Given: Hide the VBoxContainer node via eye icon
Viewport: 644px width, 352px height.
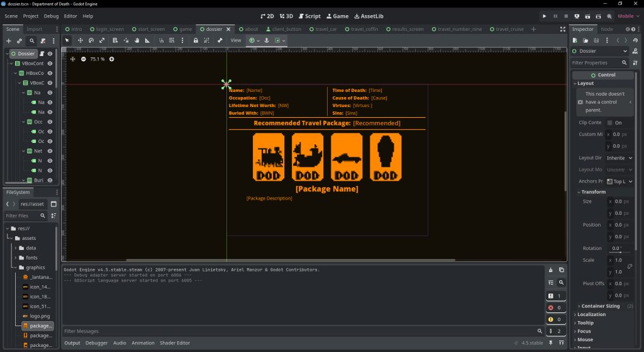Looking at the screenshot, I should click(x=50, y=64).
